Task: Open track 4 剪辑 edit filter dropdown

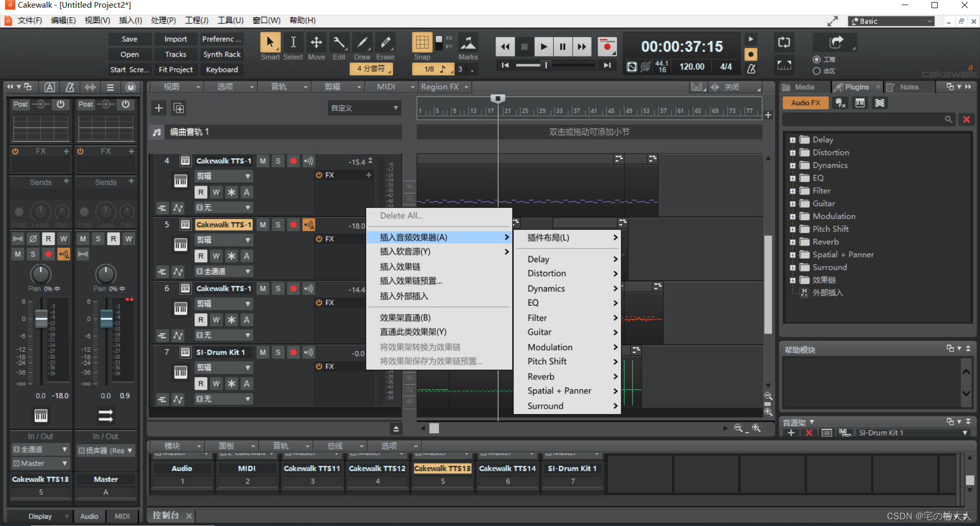Action: 224,177
